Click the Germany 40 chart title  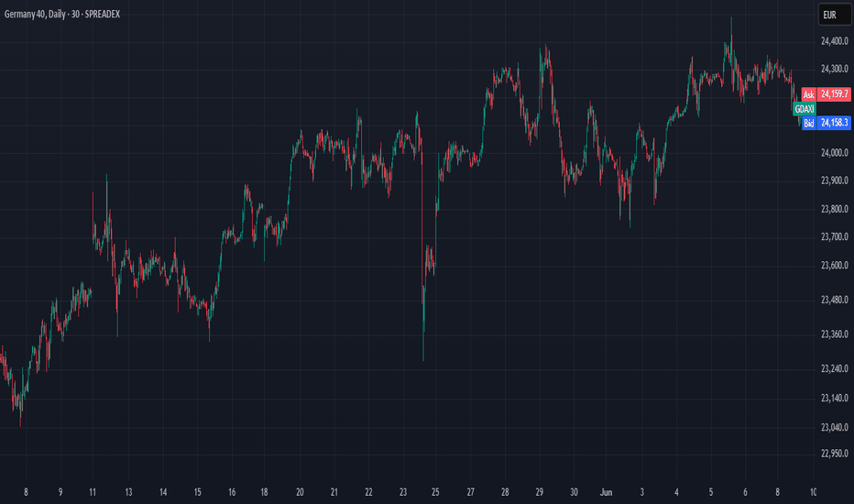[x=62, y=14]
